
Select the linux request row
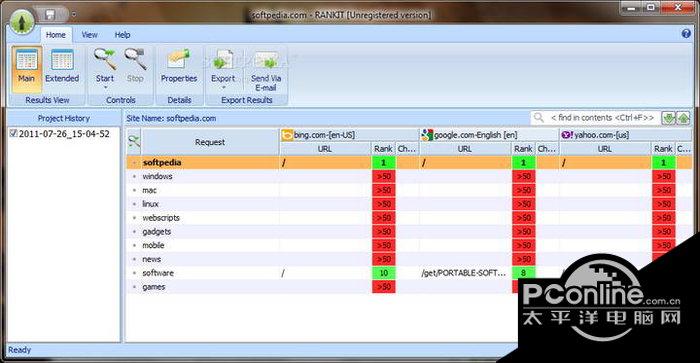(x=409, y=204)
